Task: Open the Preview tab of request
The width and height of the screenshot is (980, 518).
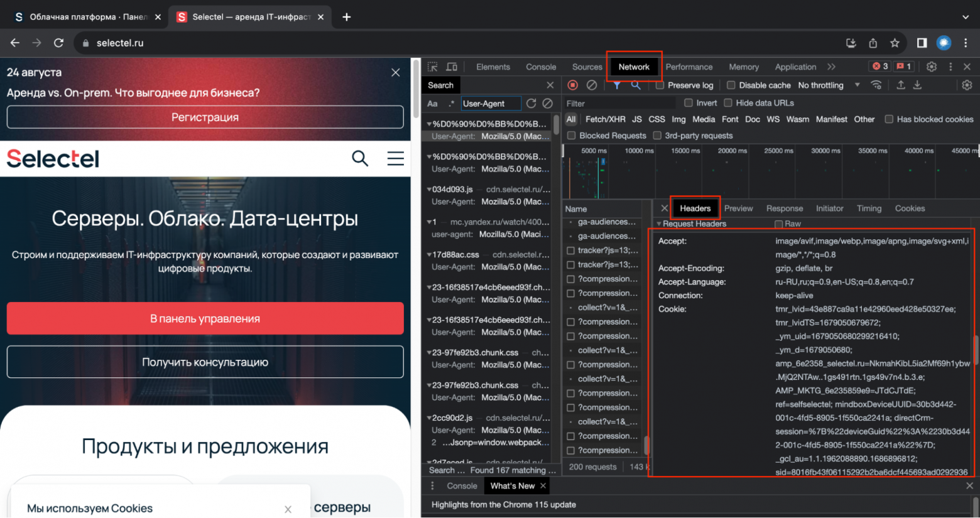Action: tap(738, 208)
